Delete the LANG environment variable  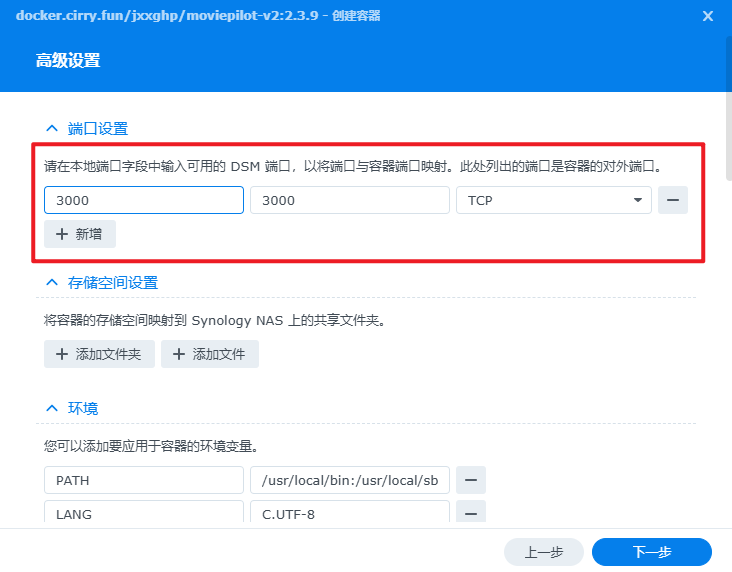[x=471, y=513]
